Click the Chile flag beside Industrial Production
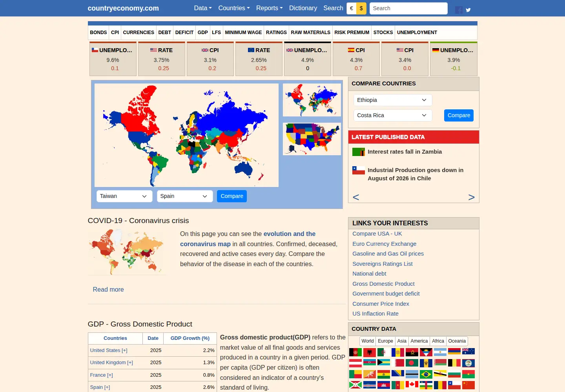The width and height of the screenshot is (565, 392). point(359,171)
